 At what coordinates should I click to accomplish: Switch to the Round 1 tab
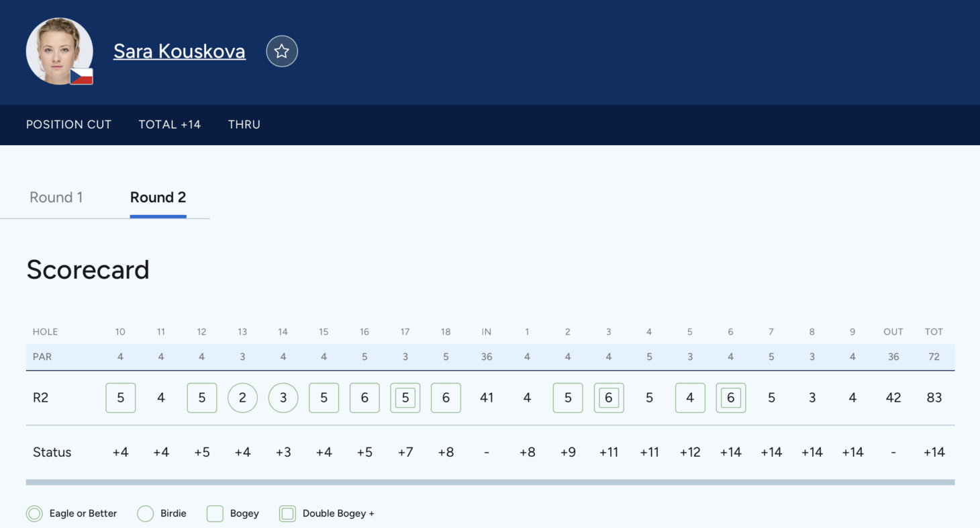tap(56, 197)
